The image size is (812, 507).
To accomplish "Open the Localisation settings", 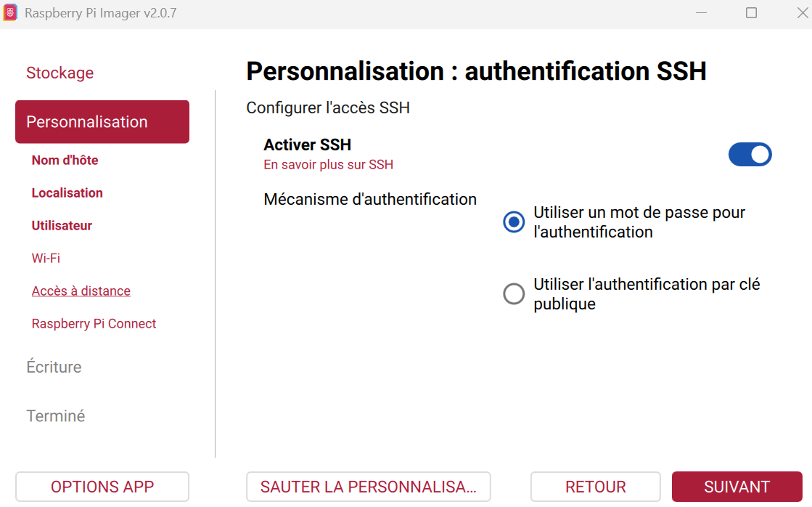I will [x=67, y=192].
